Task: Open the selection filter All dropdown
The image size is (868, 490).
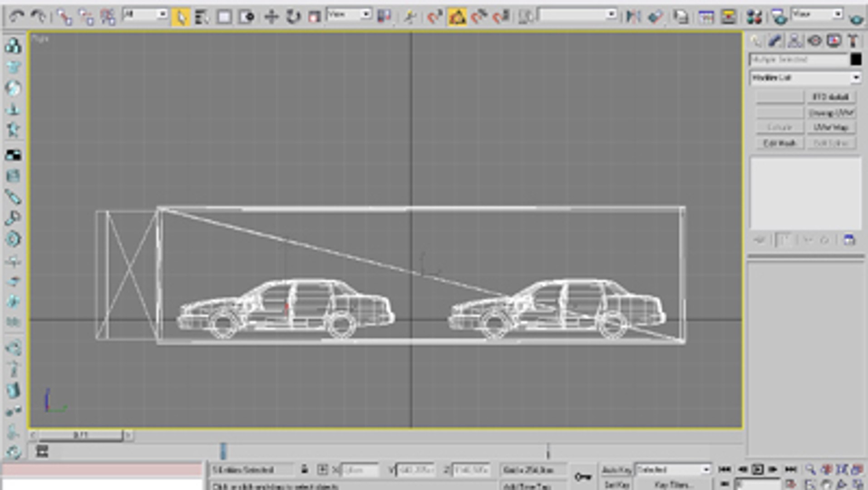Action: (145, 15)
